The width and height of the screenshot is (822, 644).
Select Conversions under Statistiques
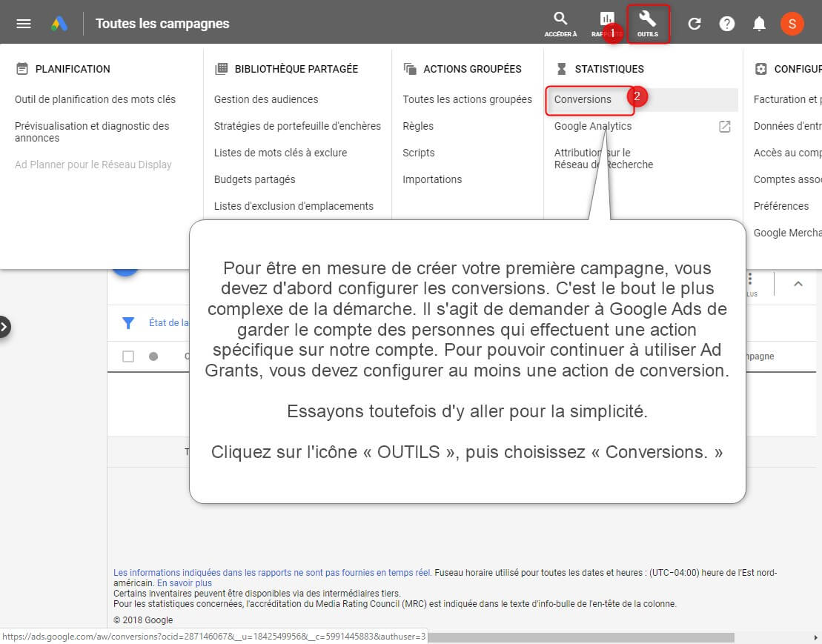(583, 99)
